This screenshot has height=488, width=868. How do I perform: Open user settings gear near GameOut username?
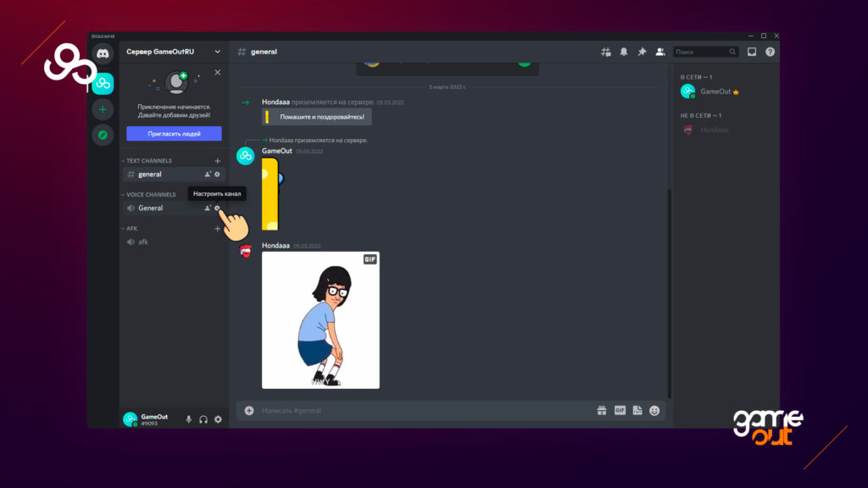click(218, 419)
